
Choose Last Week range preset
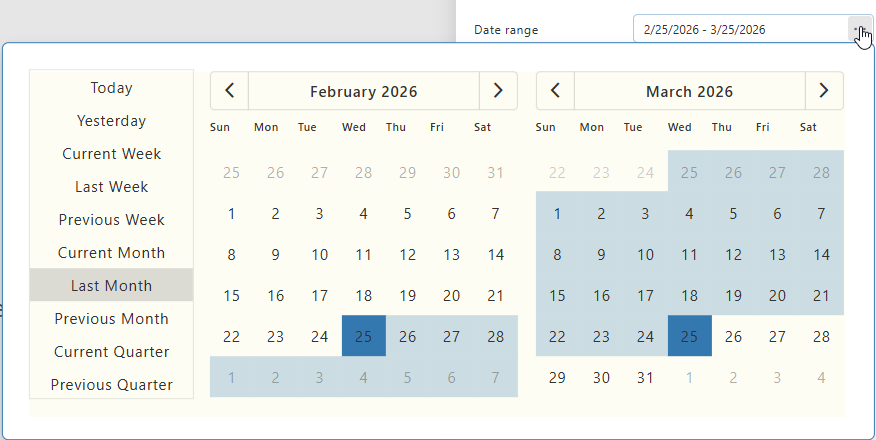(111, 187)
